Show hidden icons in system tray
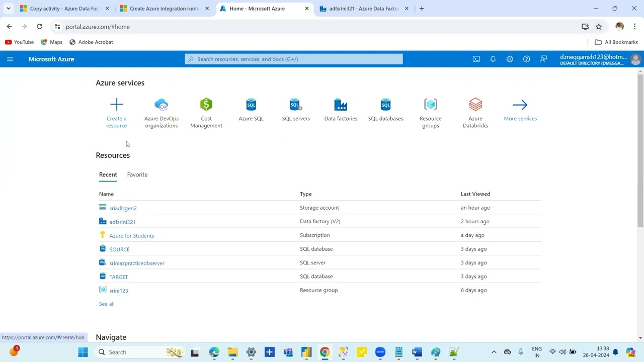Image resolution: width=644 pixels, height=362 pixels. (x=494, y=352)
